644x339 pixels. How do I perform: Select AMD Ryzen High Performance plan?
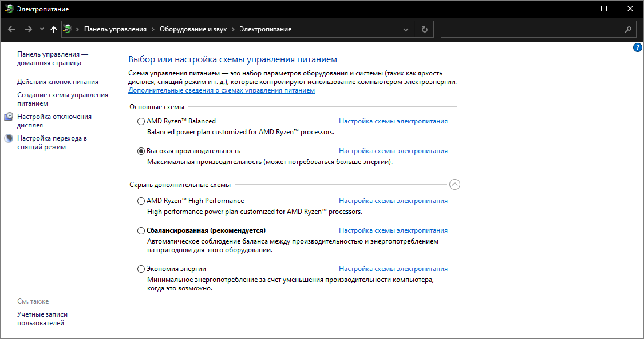click(x=141, y=201)
